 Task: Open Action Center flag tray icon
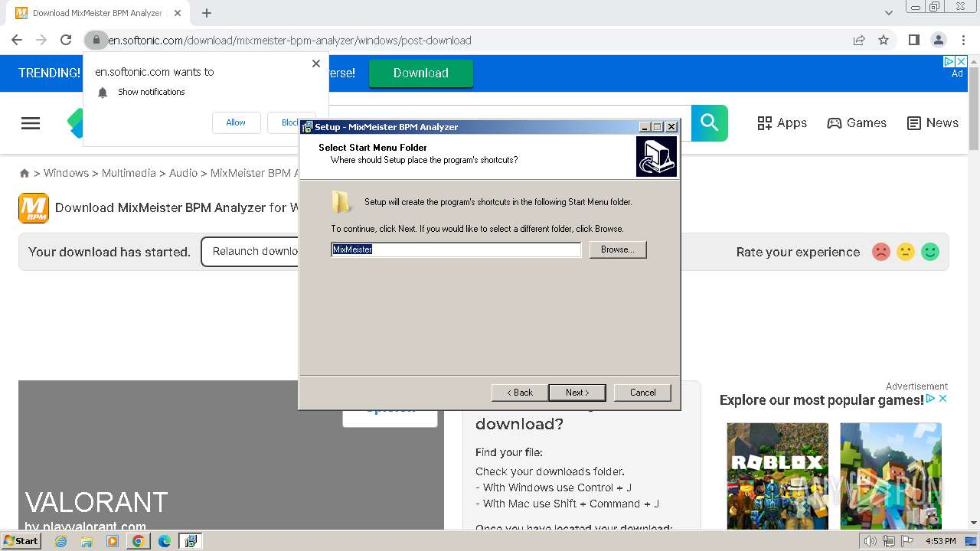pyautogui.click(x=907, y=541)
